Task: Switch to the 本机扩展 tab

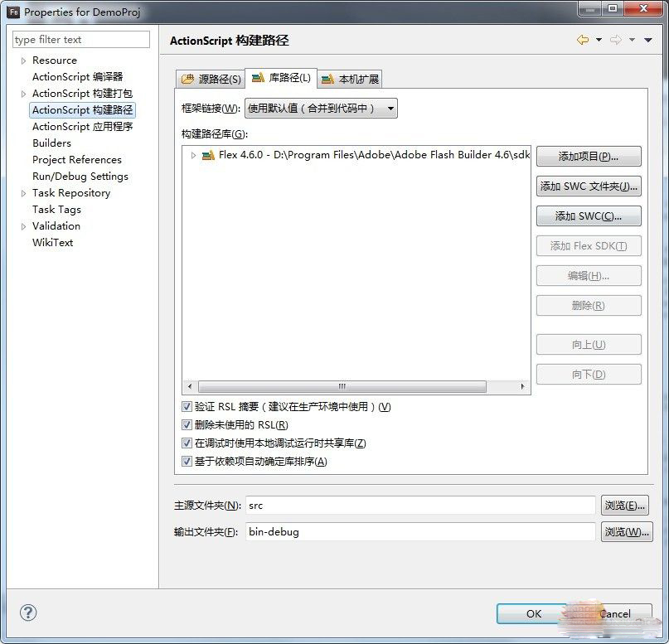Action: (x=350, y=79)
